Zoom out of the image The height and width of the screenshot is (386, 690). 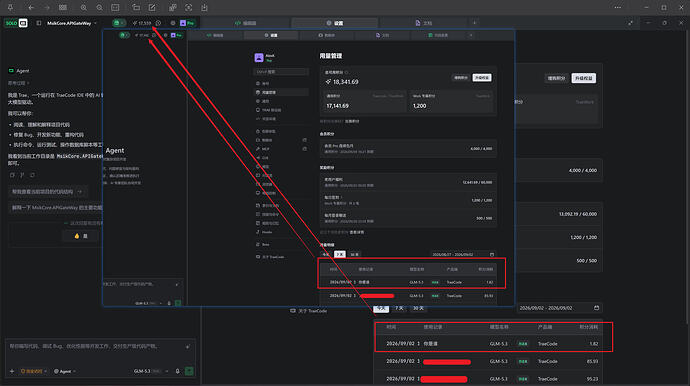[x=99, y=7]
